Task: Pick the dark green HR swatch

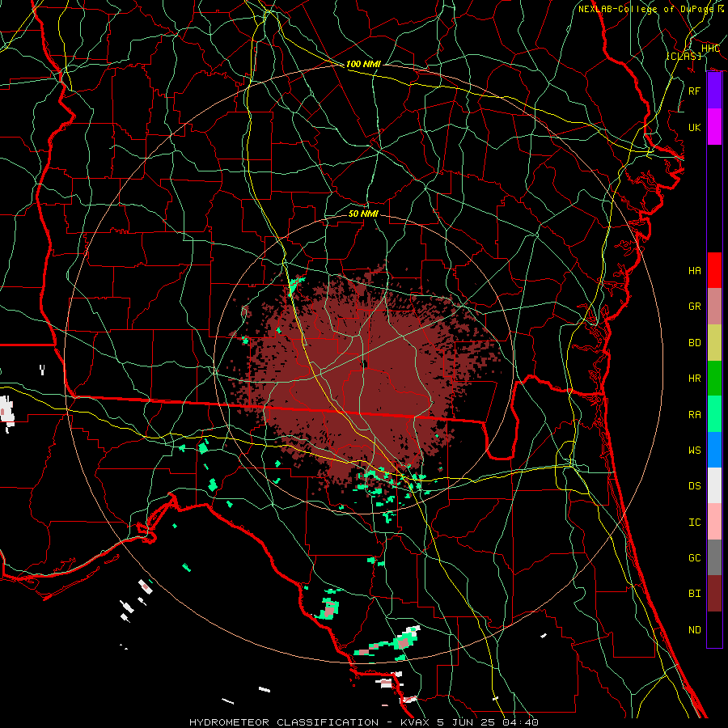Action: click(714, 378)
